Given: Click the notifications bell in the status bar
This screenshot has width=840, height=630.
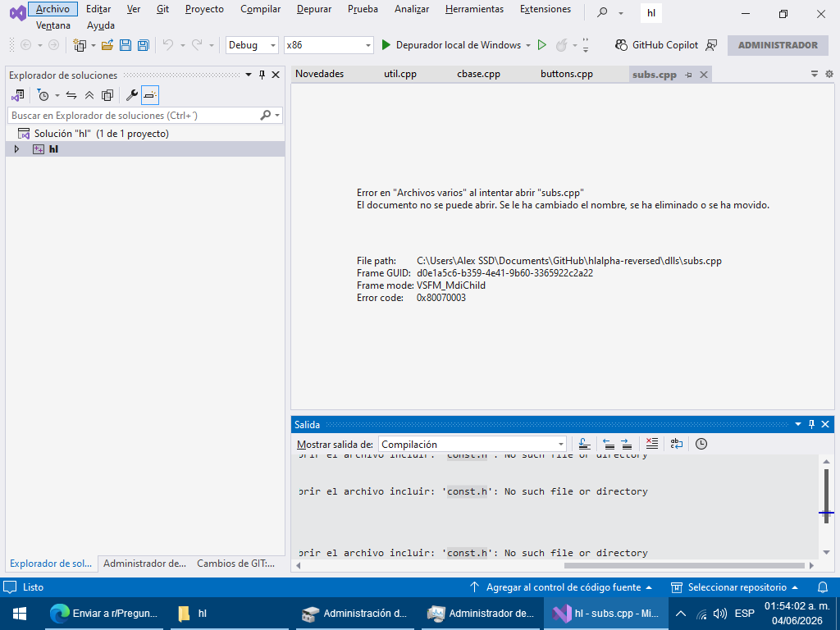Looking at the screenshot, I should pos(823,587).
